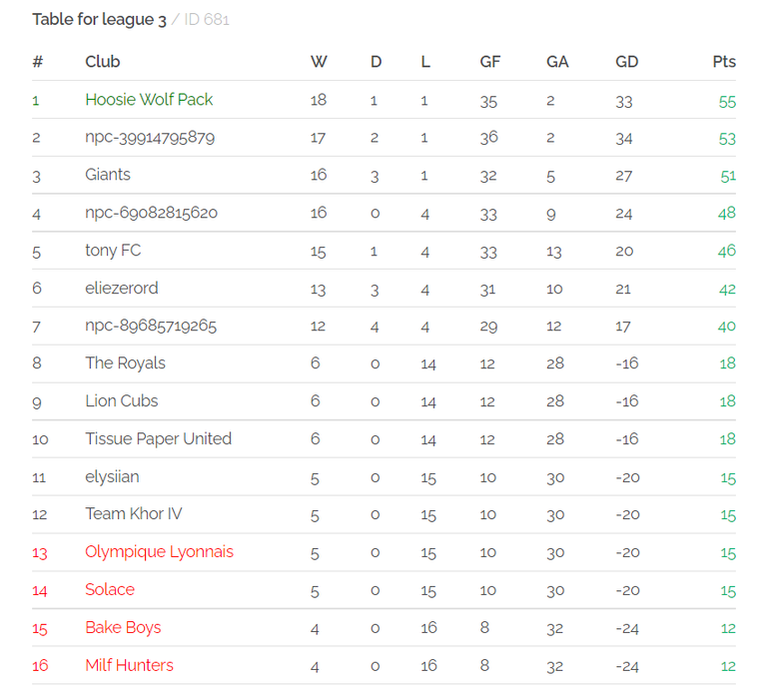Select Olympique Lyonnais in red
The image size is (767, 700).
tap(159, 552)
